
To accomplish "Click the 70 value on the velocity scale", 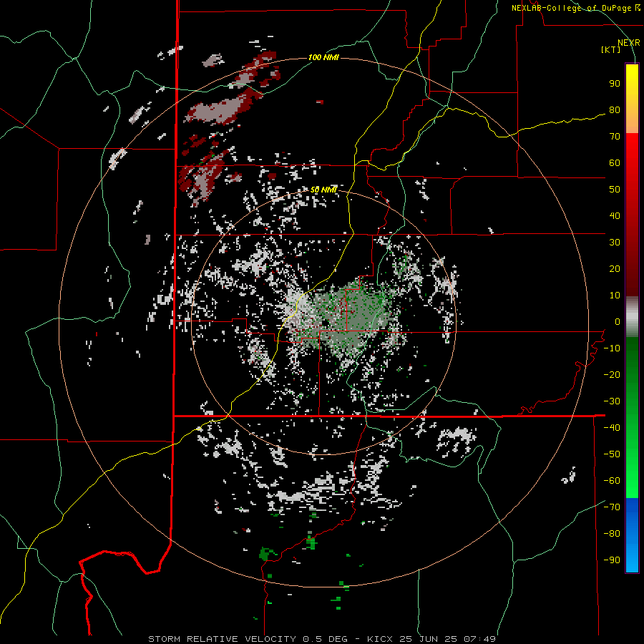I will pos(615,137).
